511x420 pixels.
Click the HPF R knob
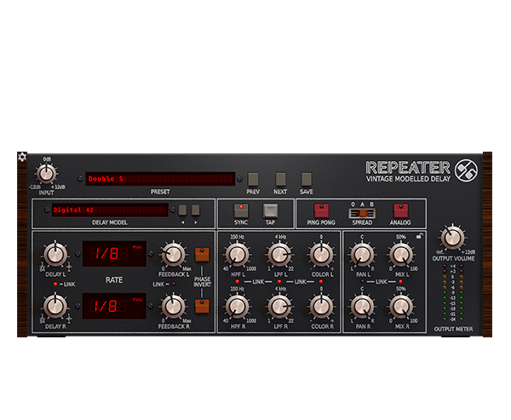pos(238,307)
